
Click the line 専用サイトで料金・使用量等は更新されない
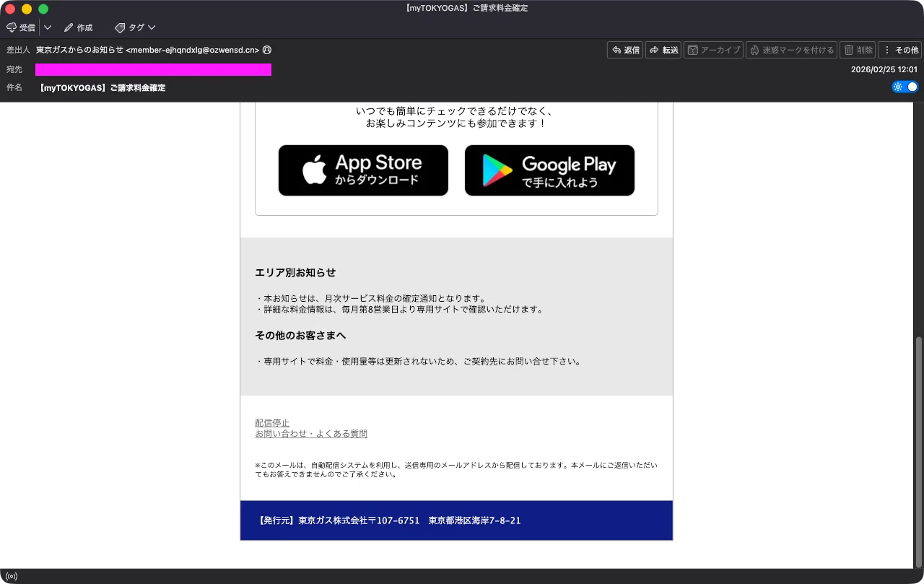click(419, 362)
